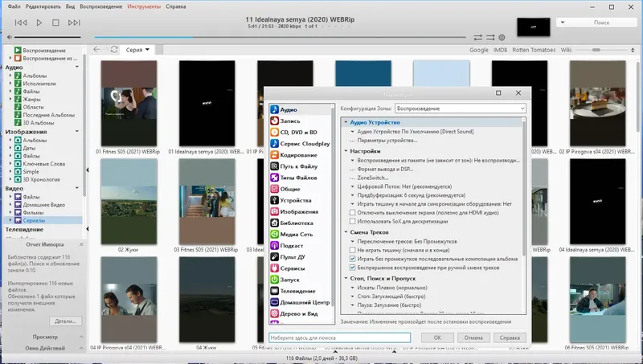Image resolution: width=643 pixels, height=364 pixels.
Task: Open the Редактировать menu
Action: pos(43,6)
